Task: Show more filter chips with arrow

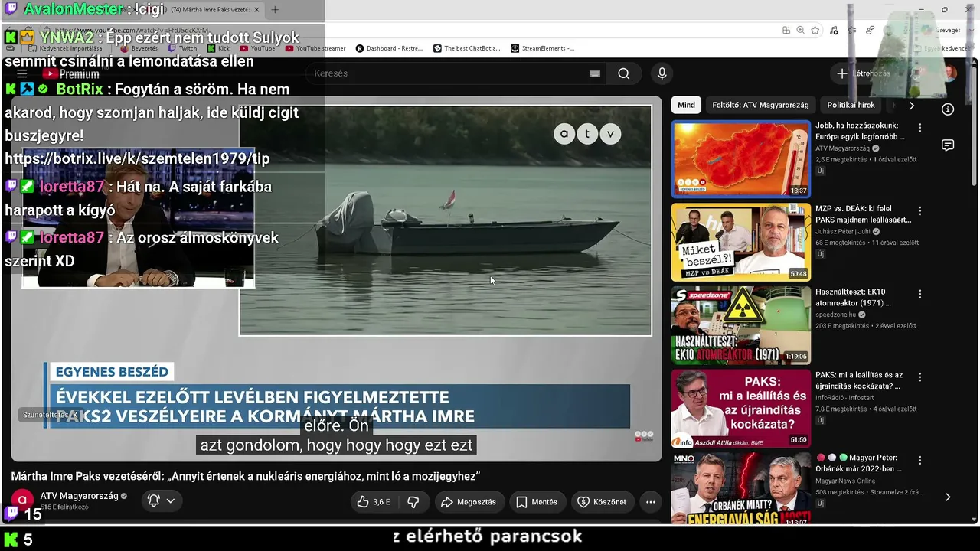Action: 911,106
